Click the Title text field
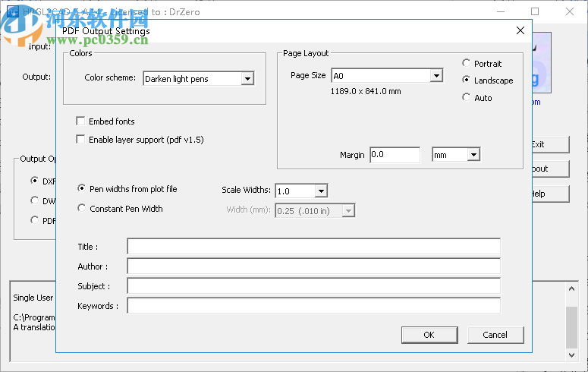588x372 pixels. (x=314, y=247)
